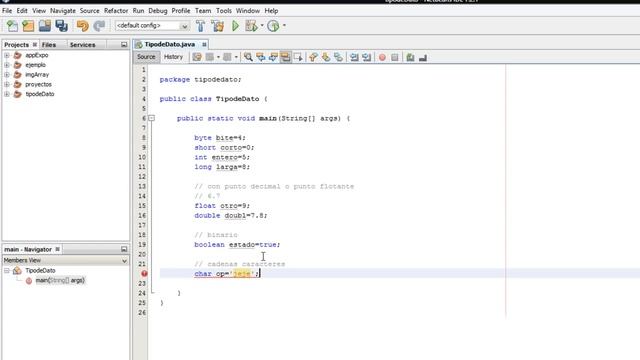The height and width of the screenshot is (360, 640).
Task: Expand the proyectos project node
Action: pyautogui.click(x=7, y=84)
